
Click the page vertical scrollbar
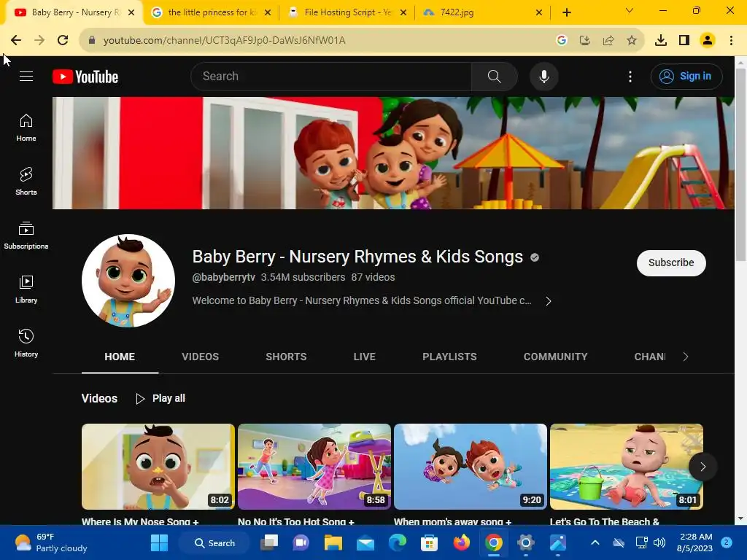741,164
